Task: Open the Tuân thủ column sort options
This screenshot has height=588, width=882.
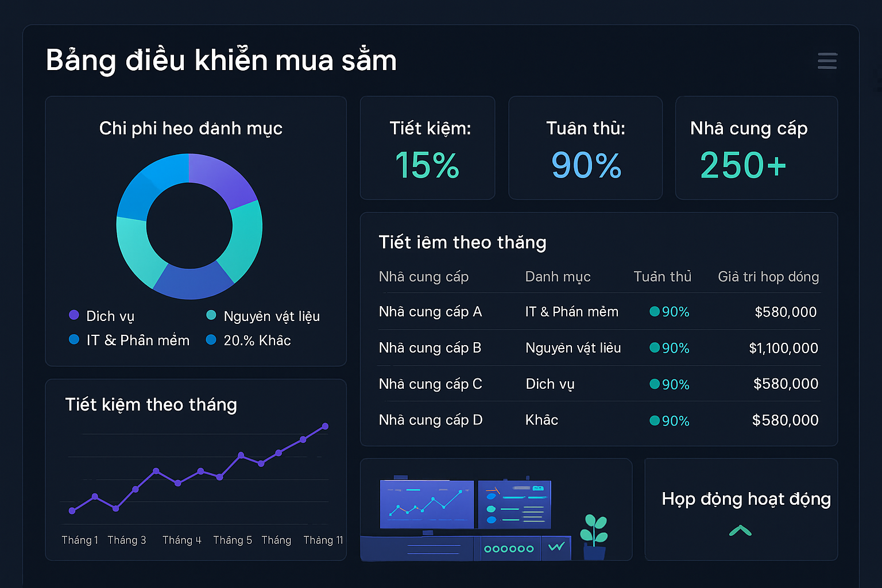Action: click(x=661, y=277)
